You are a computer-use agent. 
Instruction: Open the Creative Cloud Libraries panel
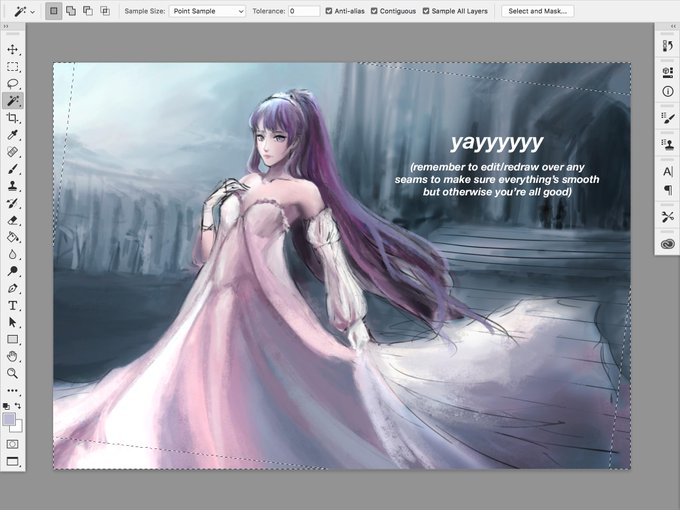click(668, 244)
